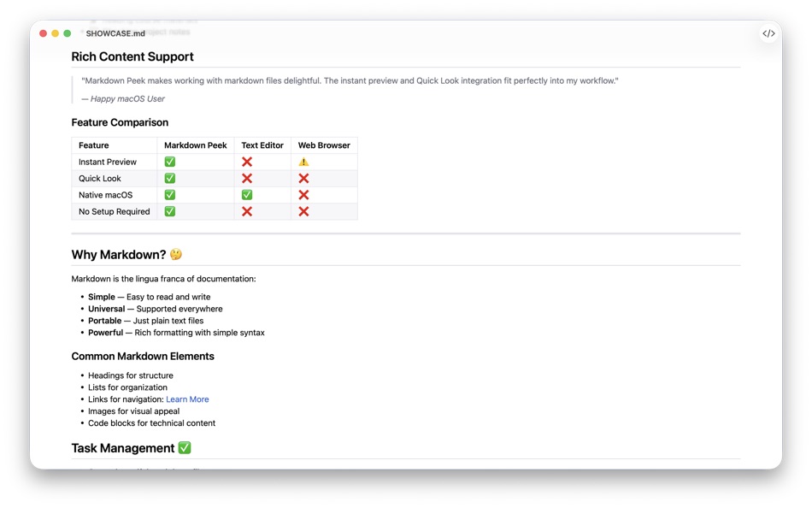812x508 pixels.
Task: Select the SHOWCASE.md title in the title bar
Action: click(113, 33)
